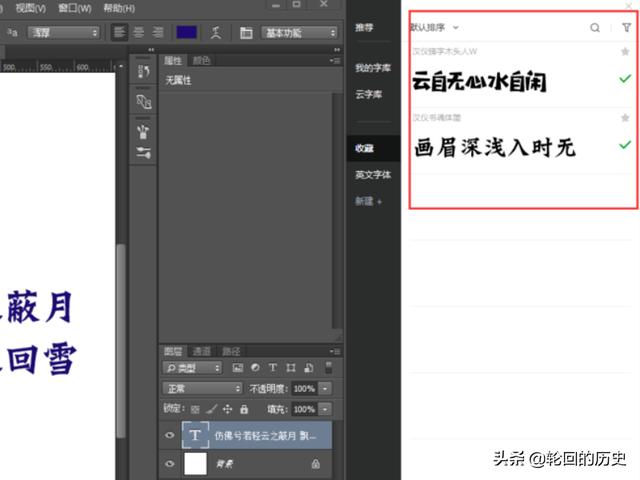Click the create warped text icon
640x480 pixels.
215,33
